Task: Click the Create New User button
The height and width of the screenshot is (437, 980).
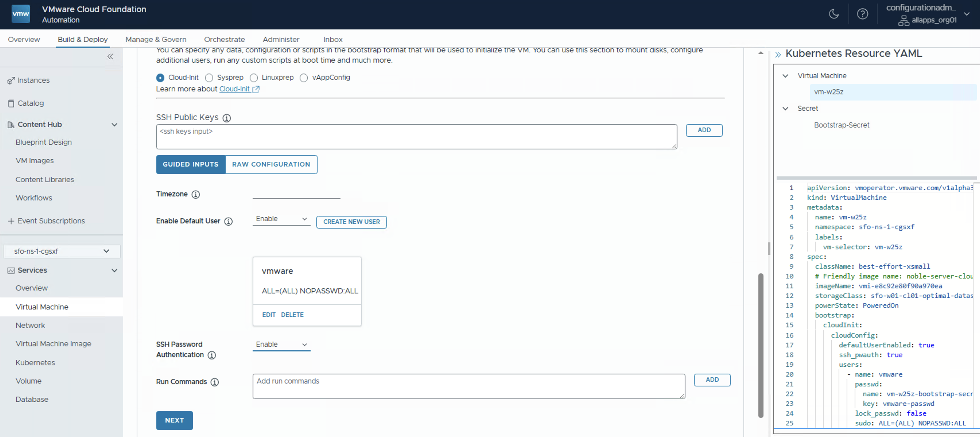Action: point(351,222)
